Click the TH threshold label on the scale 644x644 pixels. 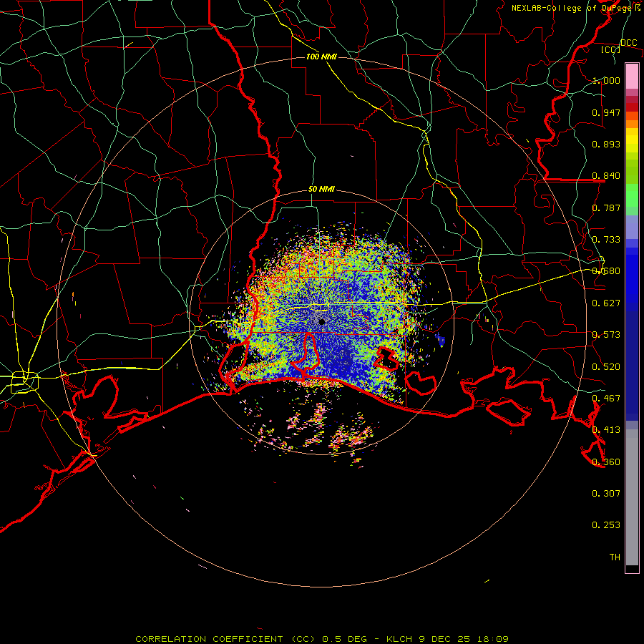(x=615, y=557)
